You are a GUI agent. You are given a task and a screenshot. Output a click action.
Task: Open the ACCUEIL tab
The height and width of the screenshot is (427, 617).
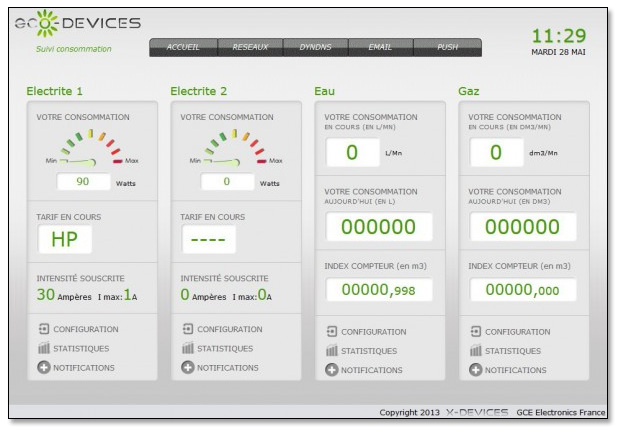click(183, 46)
